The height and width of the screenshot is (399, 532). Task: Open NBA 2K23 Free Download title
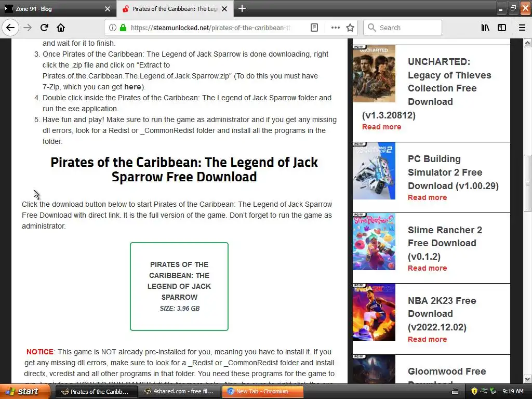tap(442, 314)
